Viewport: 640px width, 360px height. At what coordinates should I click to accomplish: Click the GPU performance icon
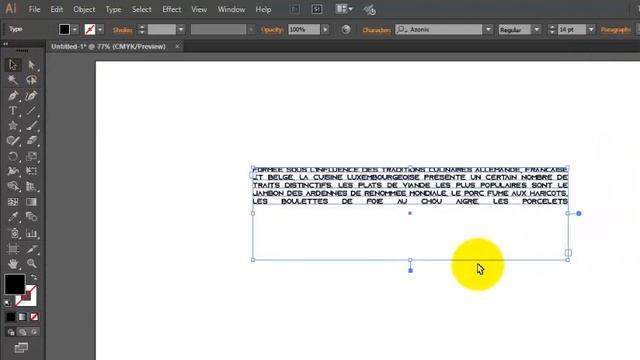pos(370,10)
